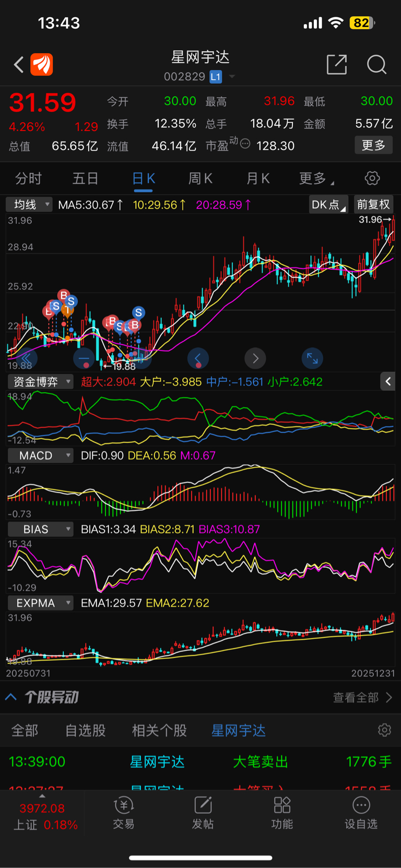Select the 全部 filter tab
Image resolution: width=401 pixels, height=868 pixels.
(25, 730)
